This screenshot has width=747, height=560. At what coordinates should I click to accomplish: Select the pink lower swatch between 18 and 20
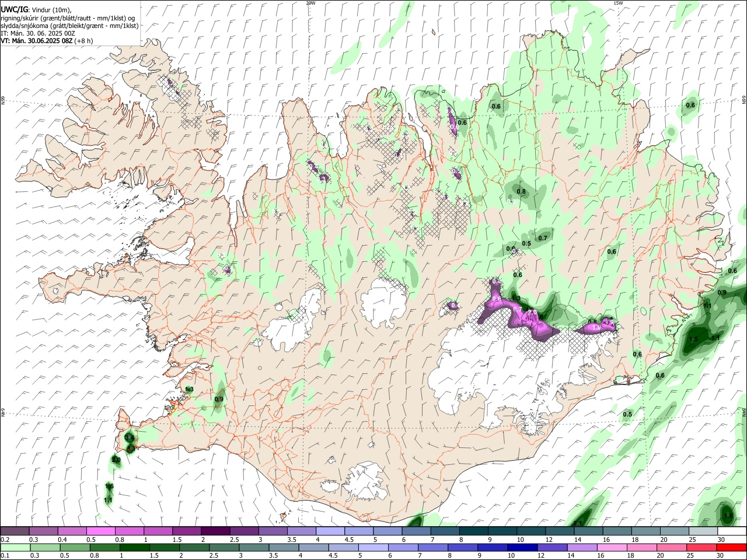(641, 547)
